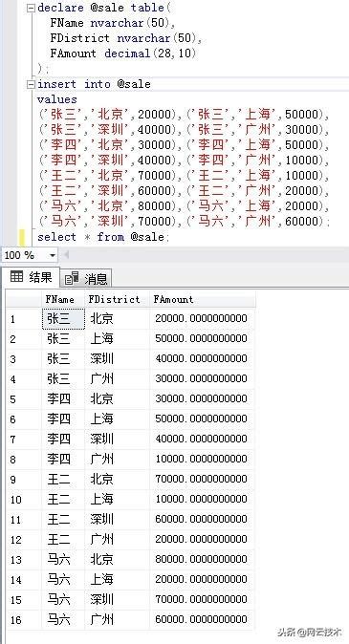Select row header 2
The width and height of the screenshot is (349, 644).
24,339
